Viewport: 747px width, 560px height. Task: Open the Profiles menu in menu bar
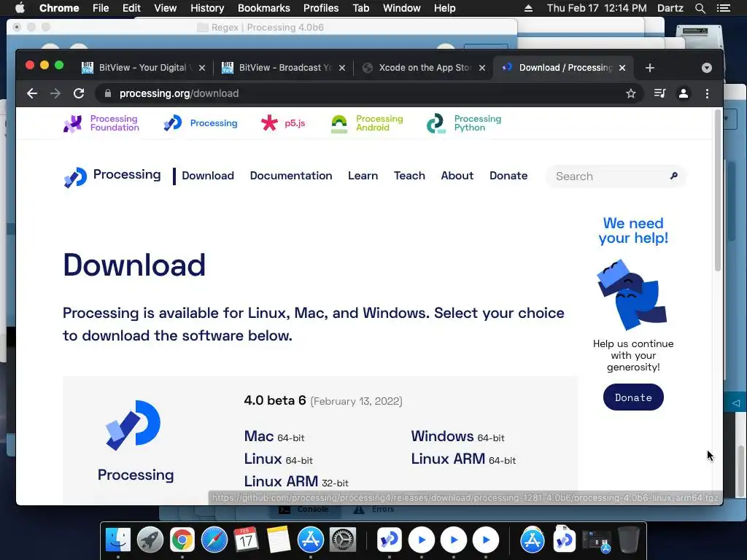pos(321,8)
